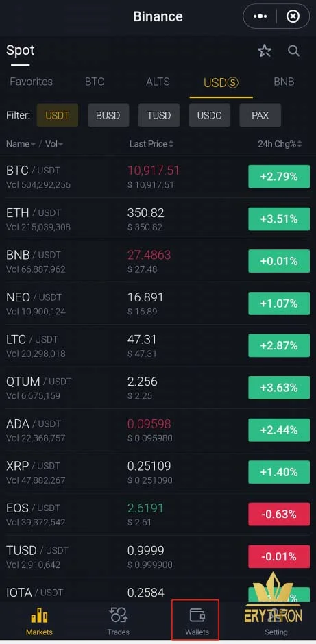Select the BUSD filter chip
This screenshot has width=316, height=644.
[108, 115]
